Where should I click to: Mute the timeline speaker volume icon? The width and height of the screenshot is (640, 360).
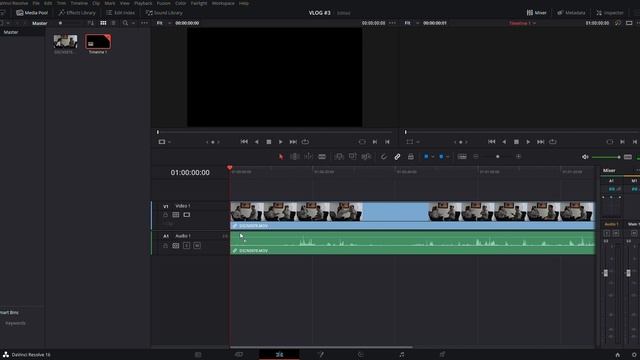click(x=585, y=157)
